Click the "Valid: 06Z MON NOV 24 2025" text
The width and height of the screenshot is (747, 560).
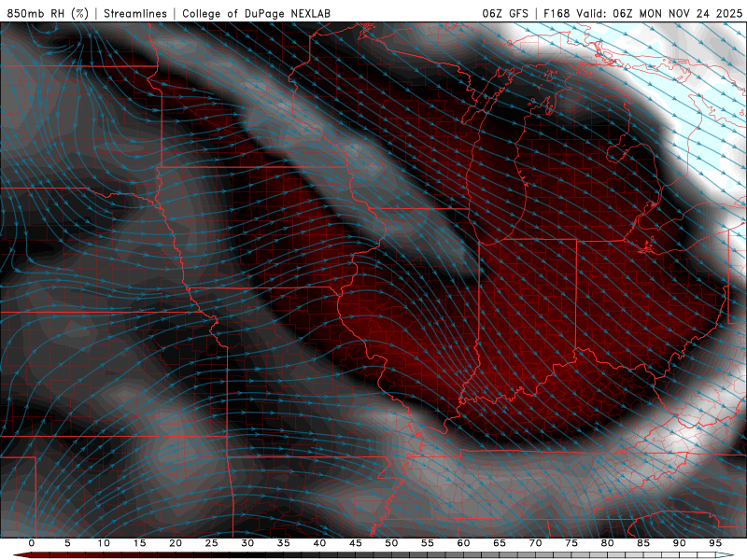[x=659, y=13]
